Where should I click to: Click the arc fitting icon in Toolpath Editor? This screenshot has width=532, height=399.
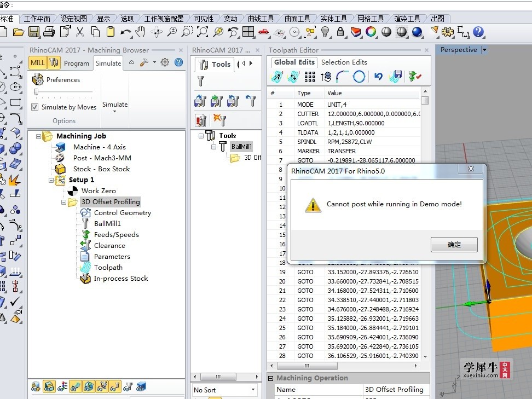tap(342, 76)
